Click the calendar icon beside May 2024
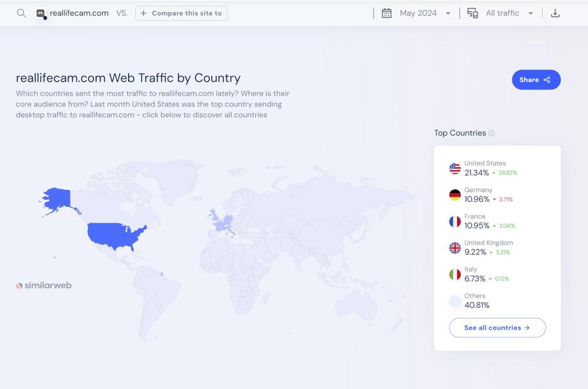 tap(386, 13)
